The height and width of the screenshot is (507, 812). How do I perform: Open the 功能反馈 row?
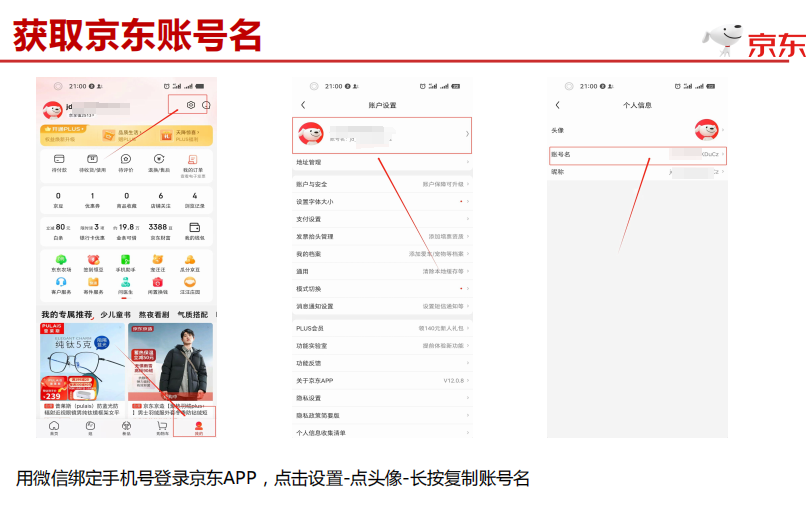(382, 363)
